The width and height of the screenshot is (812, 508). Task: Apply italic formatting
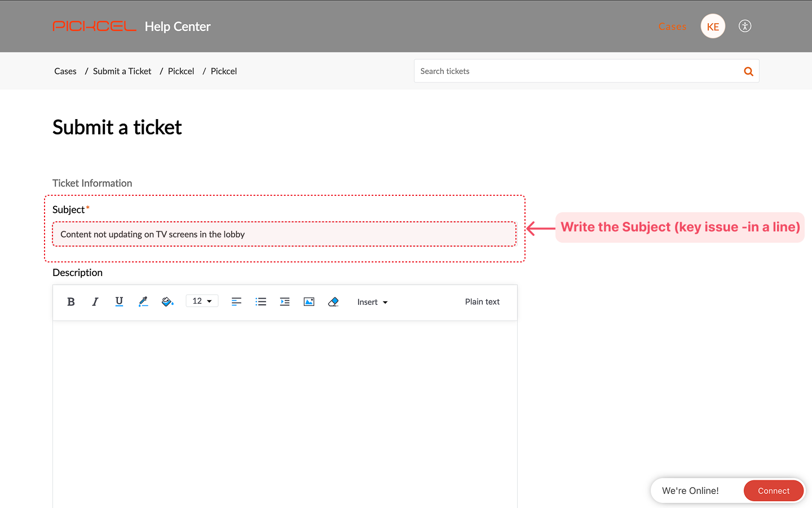95,302
